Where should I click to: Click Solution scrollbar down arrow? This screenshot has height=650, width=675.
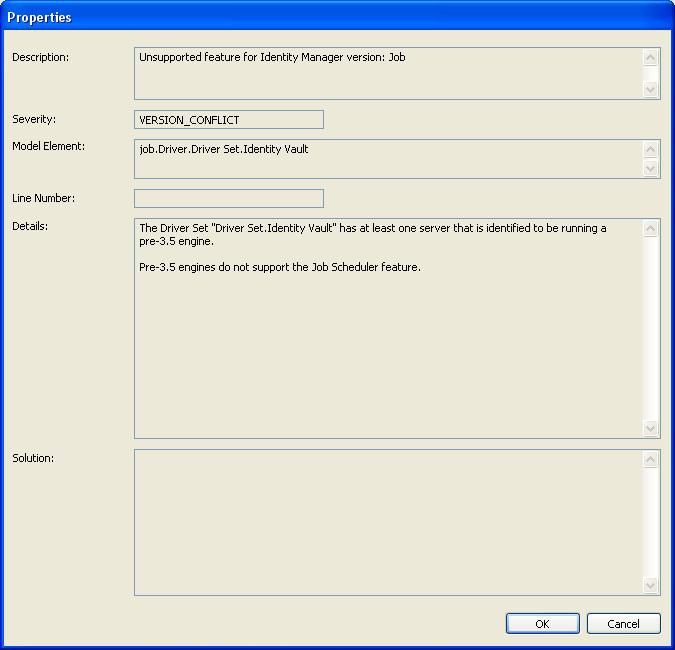tap(650, 585)
